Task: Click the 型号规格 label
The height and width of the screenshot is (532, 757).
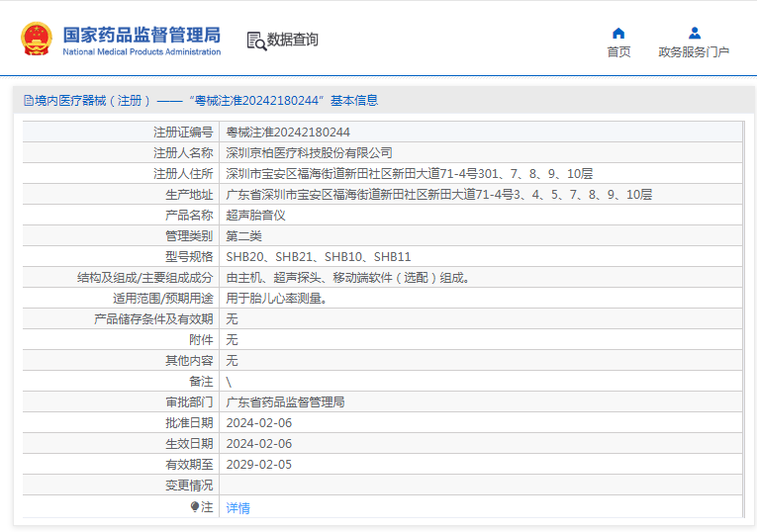Action: tap(189, 256)
